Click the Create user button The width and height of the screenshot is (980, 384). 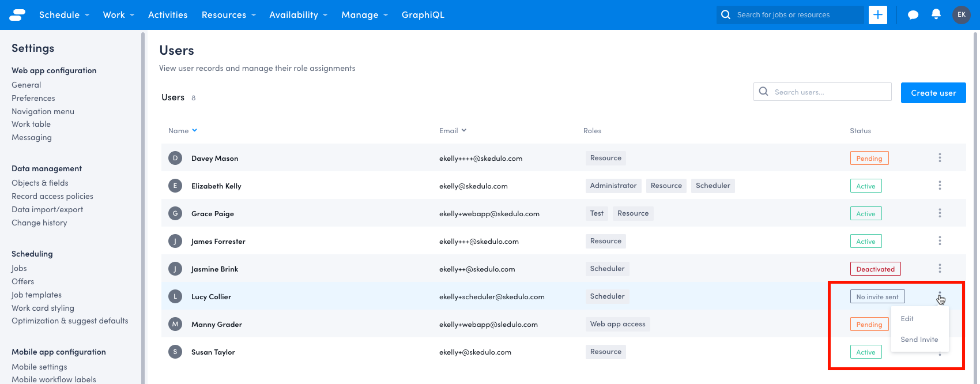(x=933, y=93)
